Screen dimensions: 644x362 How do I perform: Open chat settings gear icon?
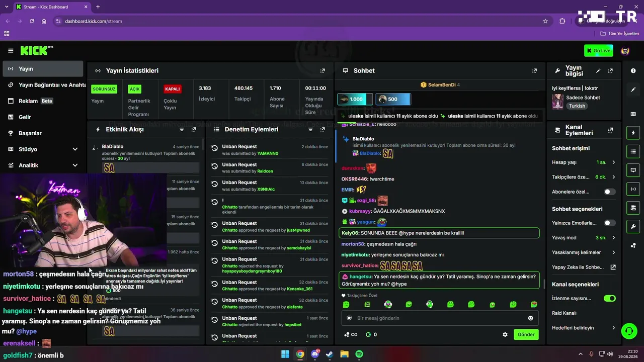pos(505,334)
